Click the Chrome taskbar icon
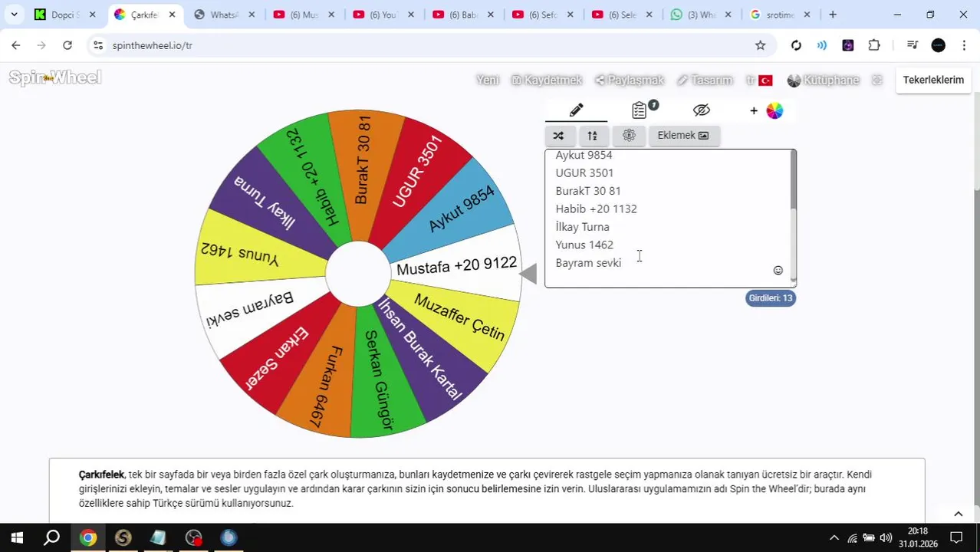 click(x=88, y=537)
